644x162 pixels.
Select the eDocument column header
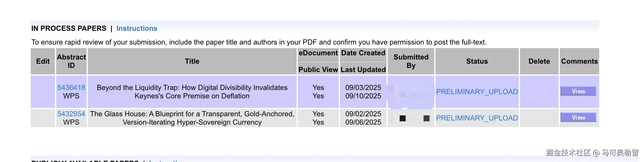(318, 53)
